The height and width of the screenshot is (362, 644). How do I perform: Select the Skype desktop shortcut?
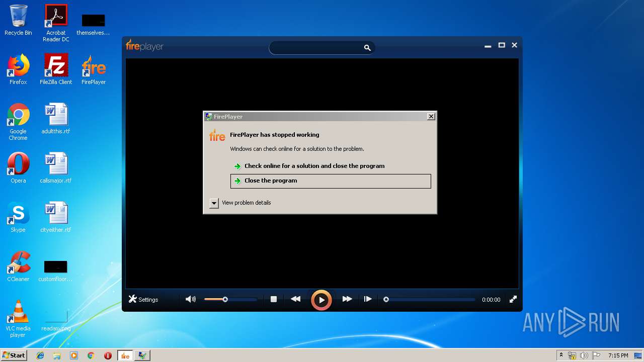pyautogui.click(x=18, y=217)
